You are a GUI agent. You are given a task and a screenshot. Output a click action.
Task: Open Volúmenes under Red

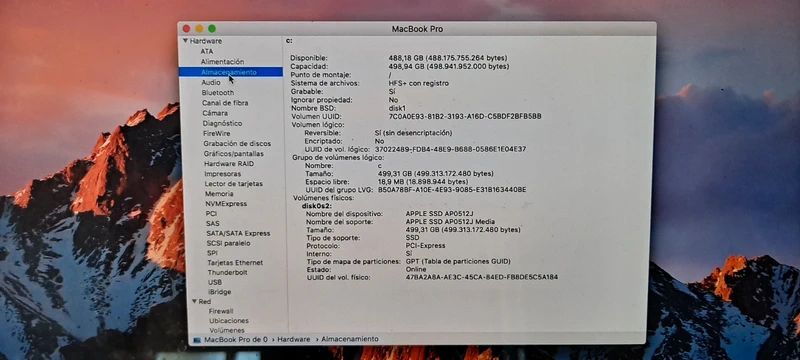tap(227, 330)
